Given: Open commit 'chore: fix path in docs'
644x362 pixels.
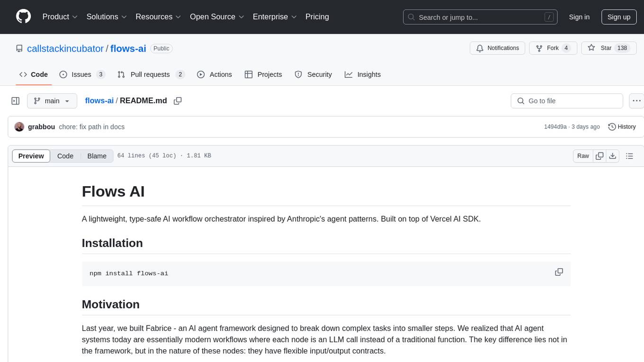Looking at the screenshot, I should (x=92, y=127).
